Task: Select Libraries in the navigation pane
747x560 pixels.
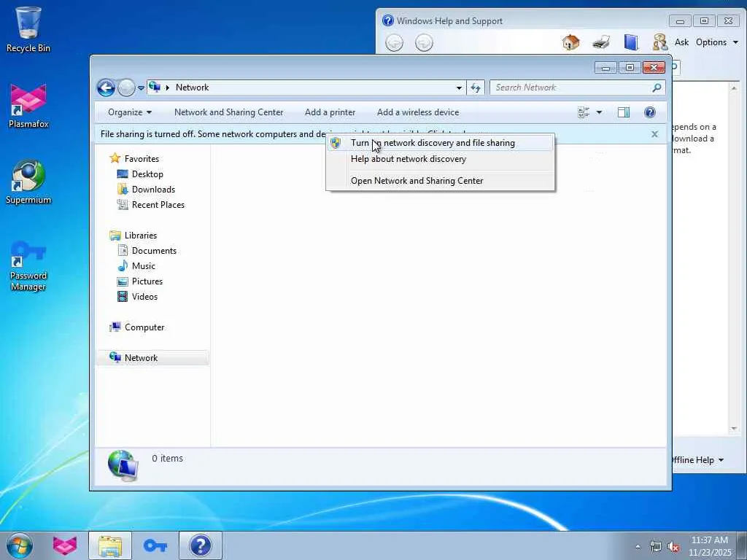Action: (x=141, y=236)
